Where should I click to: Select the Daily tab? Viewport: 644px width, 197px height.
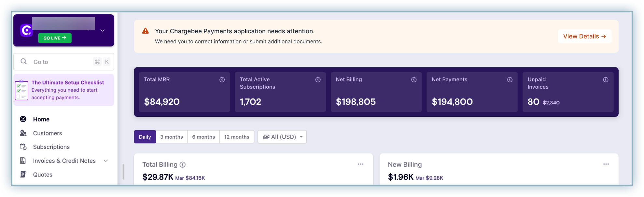point(145,137)
